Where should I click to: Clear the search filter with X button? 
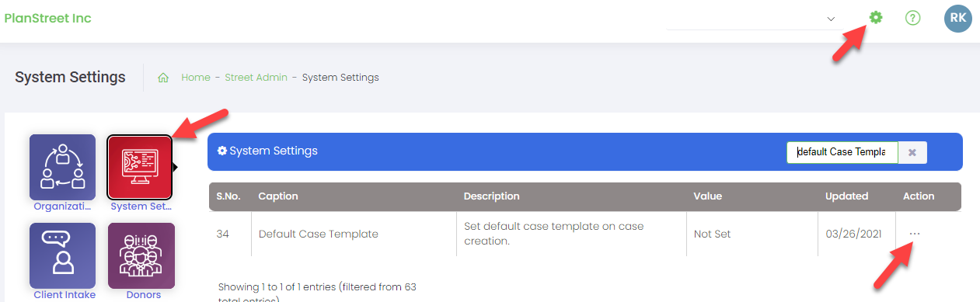(x=912, y=153)
